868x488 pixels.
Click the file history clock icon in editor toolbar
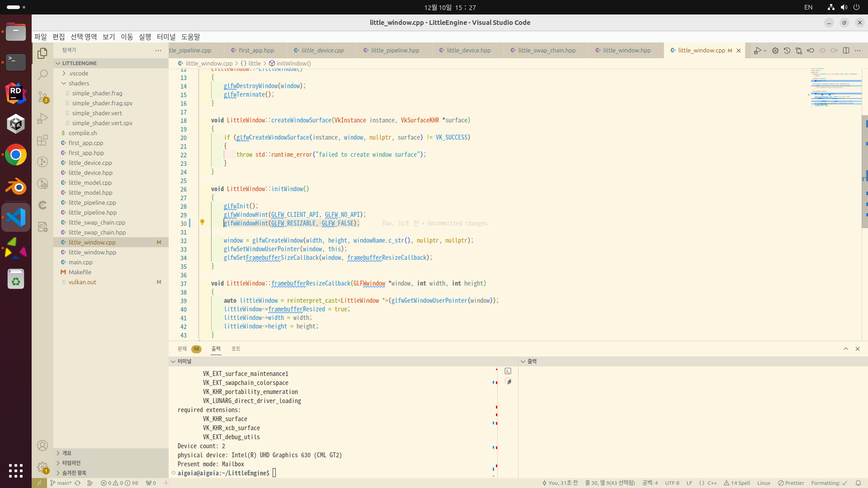[x=787, y=51]
